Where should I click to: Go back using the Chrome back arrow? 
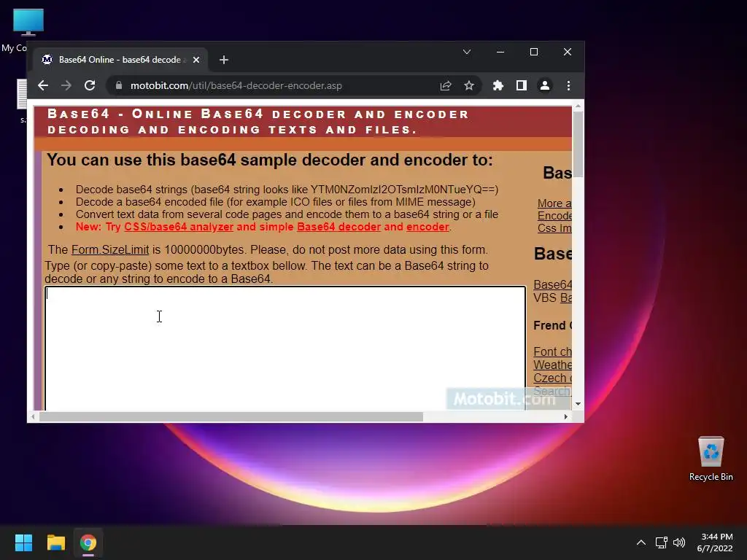(43, 86)
